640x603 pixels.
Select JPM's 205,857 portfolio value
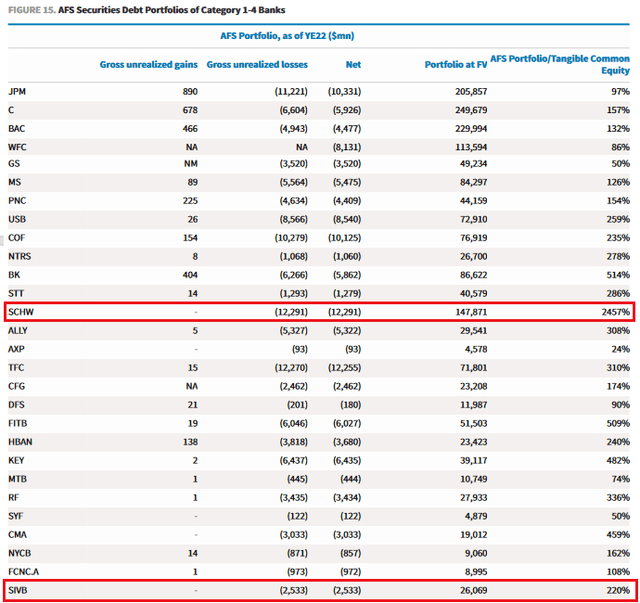click(465, 91)
